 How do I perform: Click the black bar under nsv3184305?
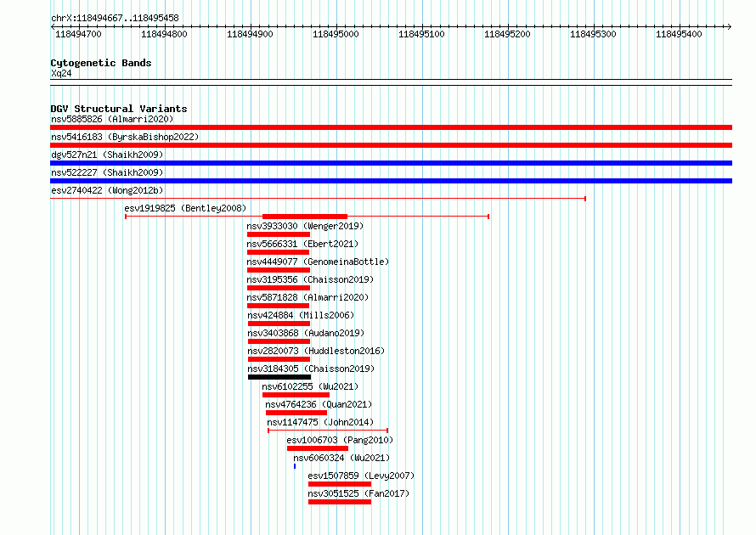point(279,377)
